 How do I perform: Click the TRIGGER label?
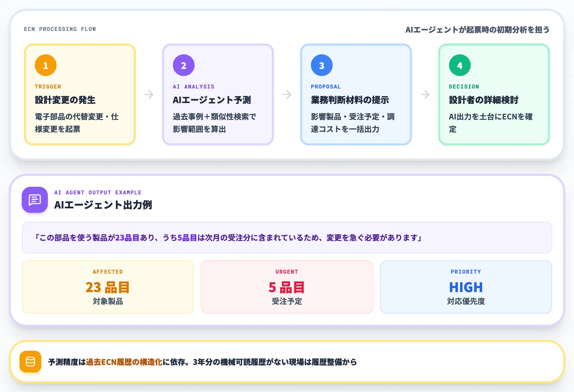pos(48,87)
